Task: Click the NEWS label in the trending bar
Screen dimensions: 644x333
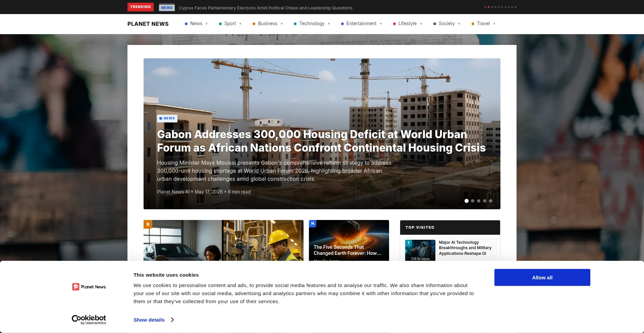Action: 167,8
